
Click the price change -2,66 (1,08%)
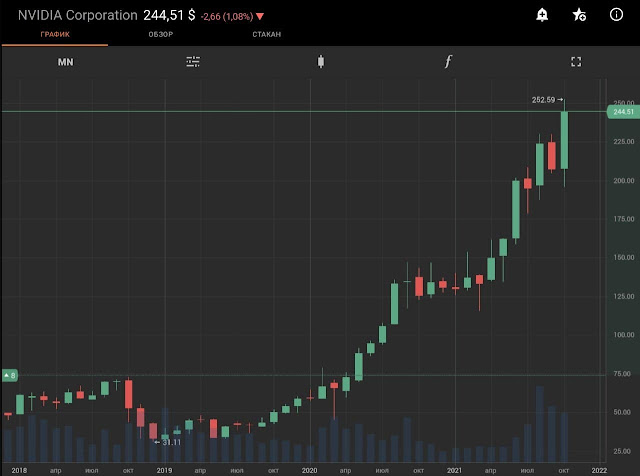(x=227, y=17)
